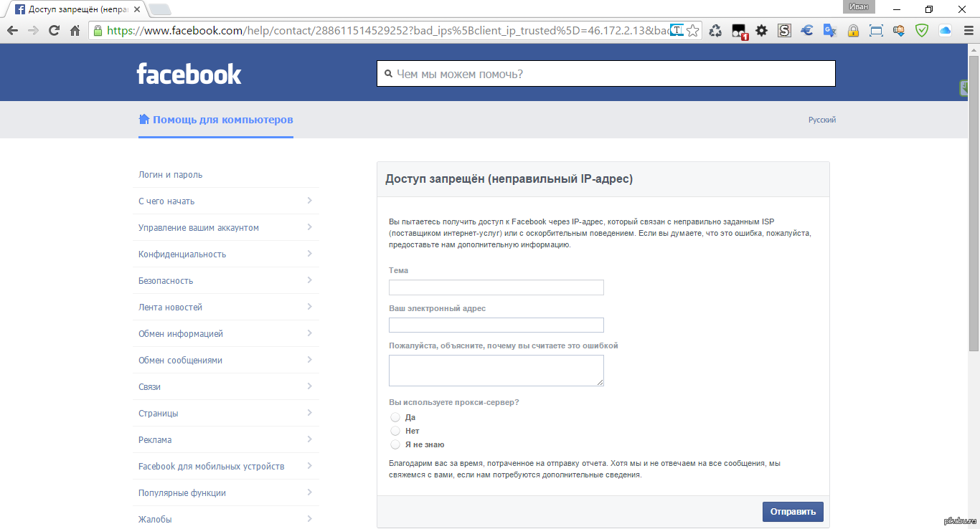Open the extension with red badge 1
980x529 pixels.
739,32
